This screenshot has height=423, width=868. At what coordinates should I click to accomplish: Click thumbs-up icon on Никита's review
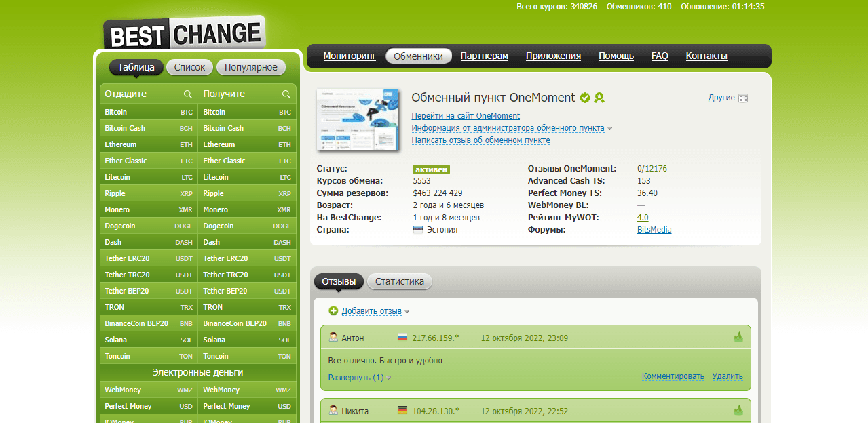tap(738, 410)
